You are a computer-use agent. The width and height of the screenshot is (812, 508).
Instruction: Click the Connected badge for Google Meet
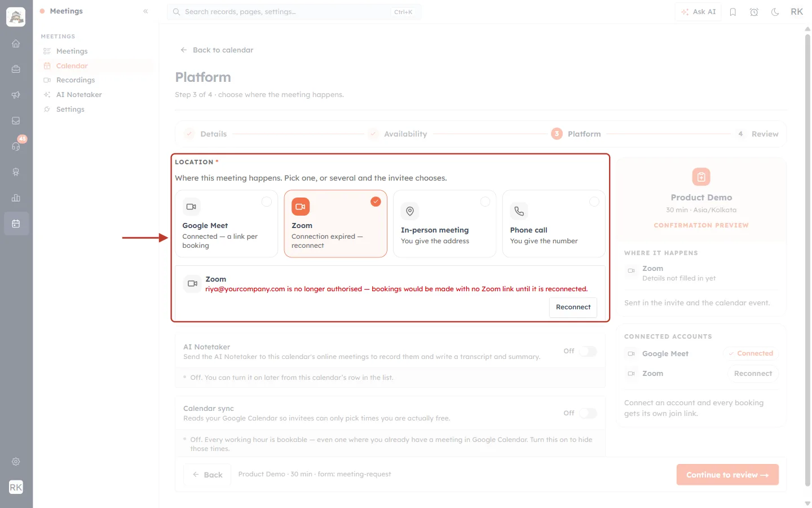tap(751, 353)
